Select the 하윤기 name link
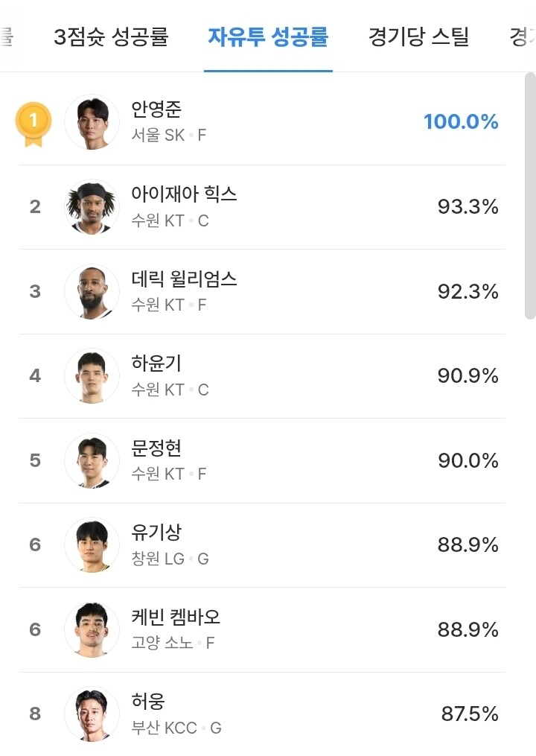The height and width of the screenshot is (756, 536). tap(156, 363)
